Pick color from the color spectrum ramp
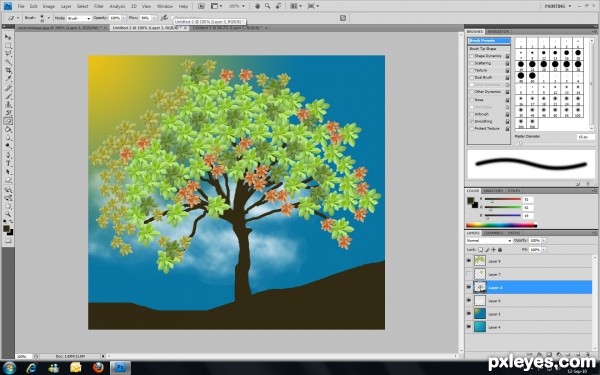The image size is (600, 375). (501, 225)
